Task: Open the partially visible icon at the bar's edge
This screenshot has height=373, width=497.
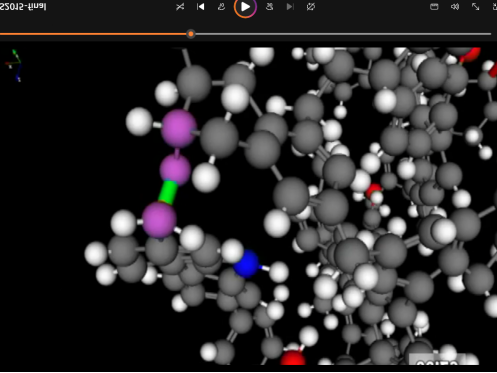Action: click(495, 7)
